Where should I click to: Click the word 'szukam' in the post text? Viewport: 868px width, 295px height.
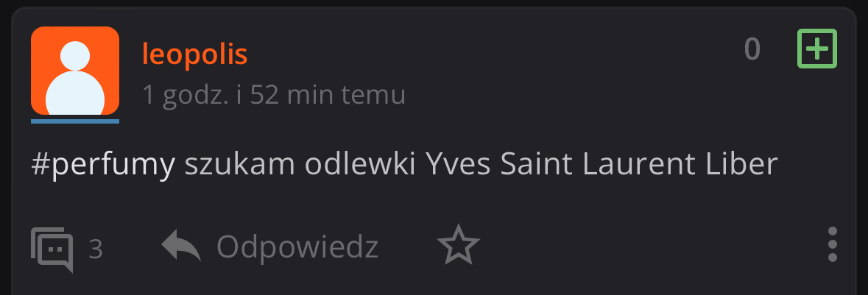tap(240, 163)
